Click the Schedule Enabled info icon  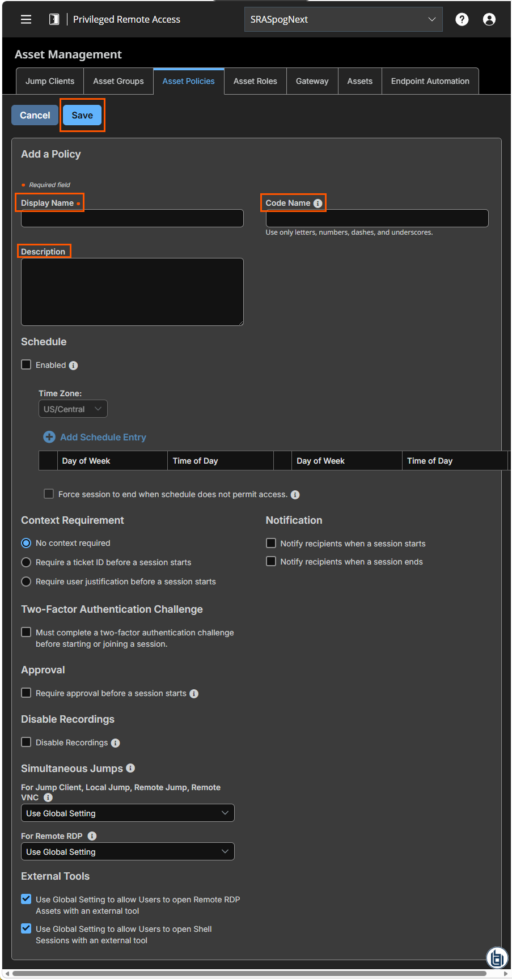73,366
